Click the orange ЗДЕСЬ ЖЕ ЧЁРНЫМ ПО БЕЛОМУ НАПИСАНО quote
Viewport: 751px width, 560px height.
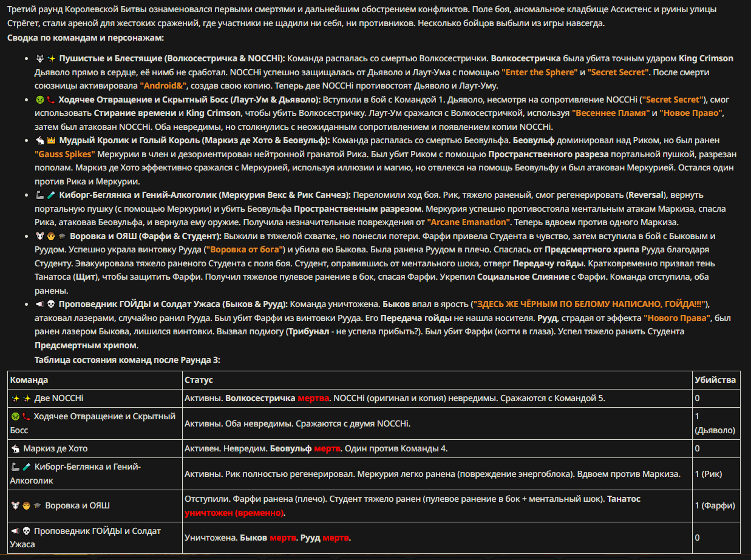tap(590, 303)
